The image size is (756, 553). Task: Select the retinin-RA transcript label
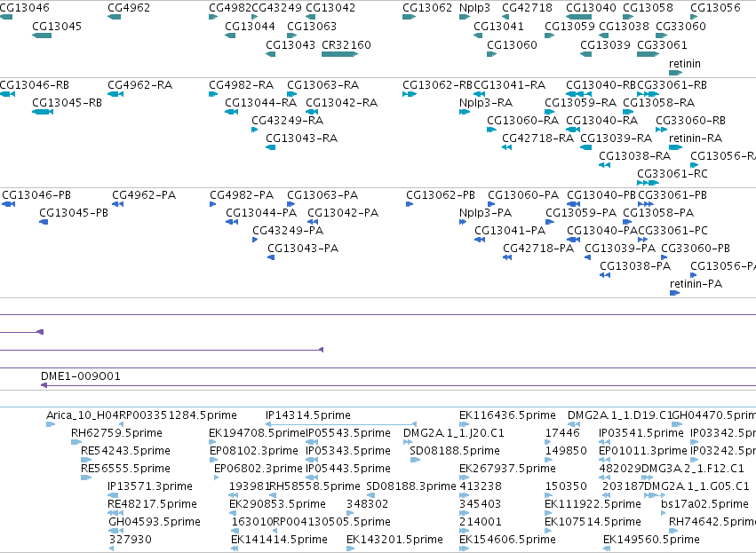[696, 138]
